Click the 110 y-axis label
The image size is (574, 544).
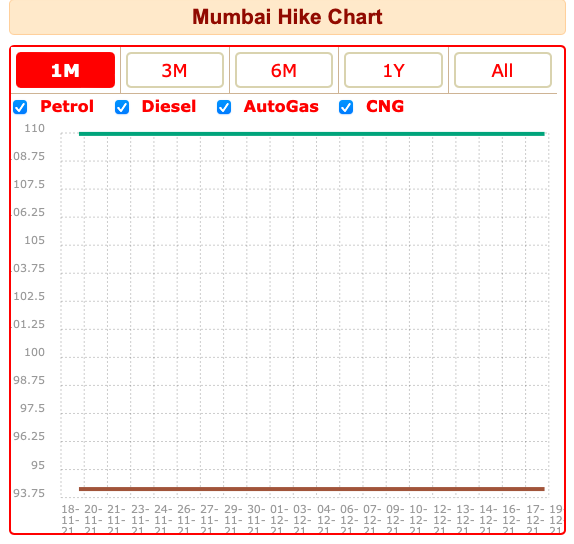[34, 128]
